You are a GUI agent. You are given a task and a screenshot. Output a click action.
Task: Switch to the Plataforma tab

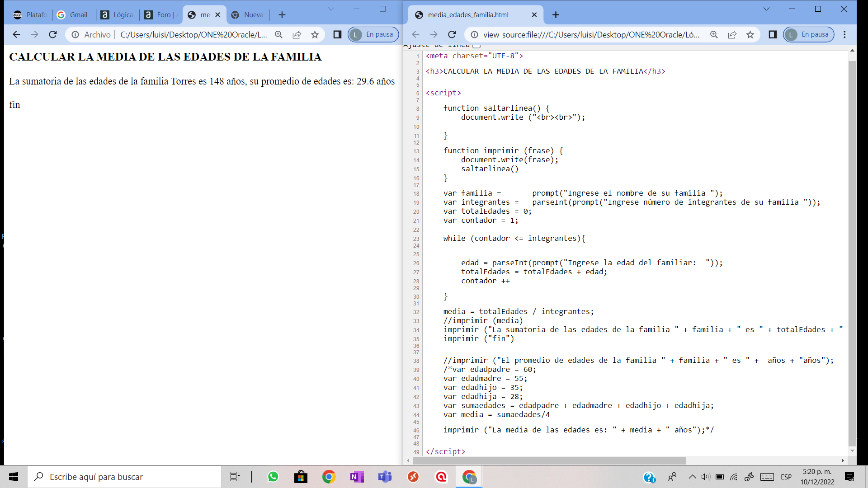click(x=30, y=15)
